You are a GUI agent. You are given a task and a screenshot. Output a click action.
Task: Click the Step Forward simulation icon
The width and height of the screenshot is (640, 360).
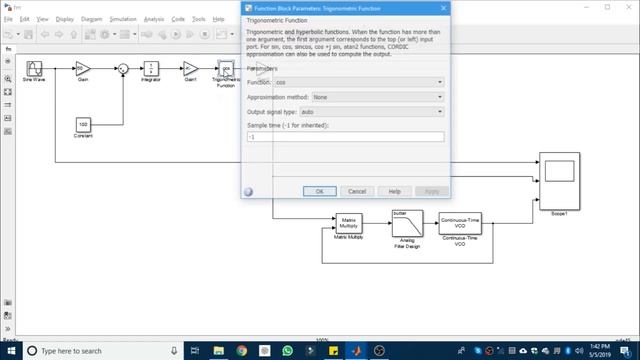pos(190,35)
